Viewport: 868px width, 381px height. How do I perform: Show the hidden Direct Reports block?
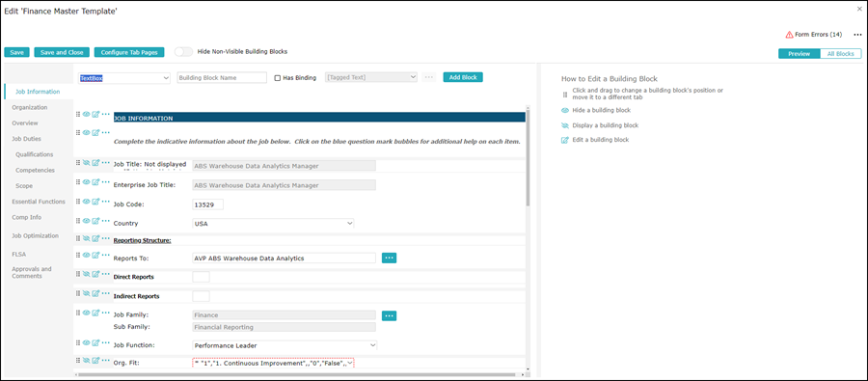87,274
